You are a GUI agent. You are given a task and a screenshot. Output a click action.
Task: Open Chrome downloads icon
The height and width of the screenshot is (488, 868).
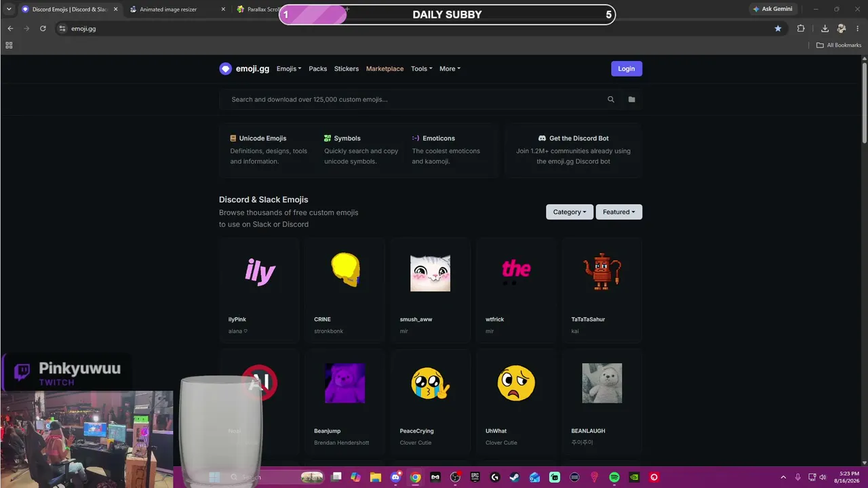tap(825, 28)
